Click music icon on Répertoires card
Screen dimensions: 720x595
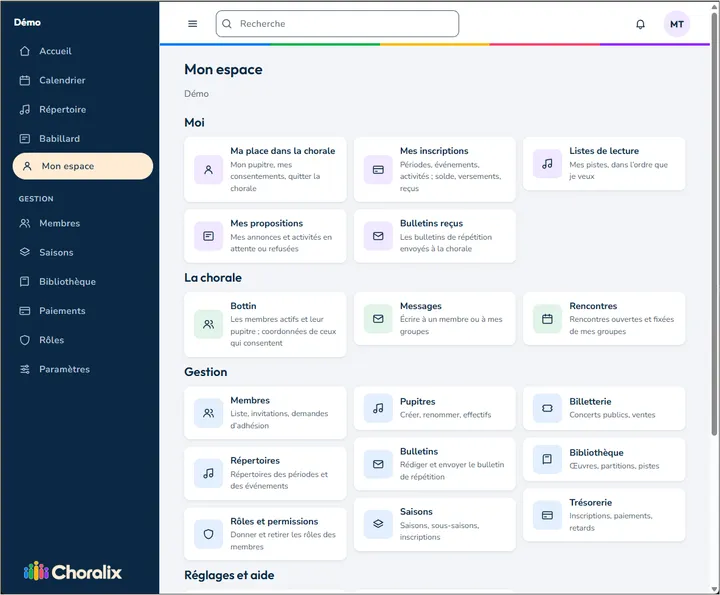[208, 473]
